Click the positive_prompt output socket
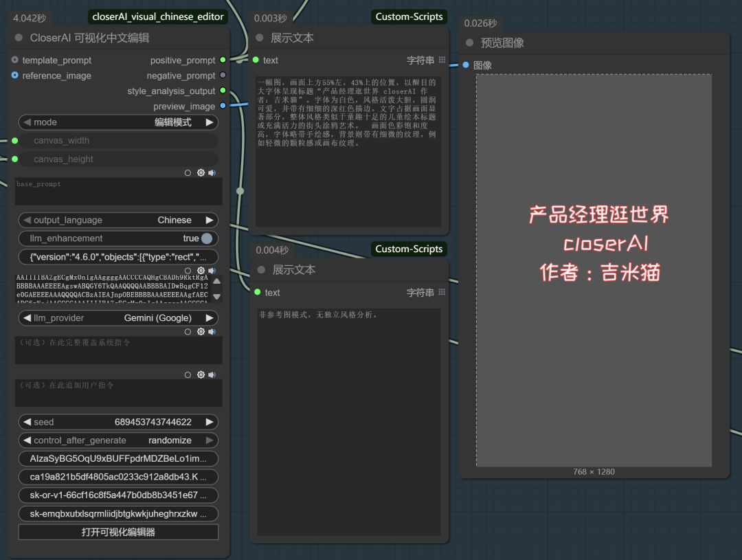 pos(223,60)
